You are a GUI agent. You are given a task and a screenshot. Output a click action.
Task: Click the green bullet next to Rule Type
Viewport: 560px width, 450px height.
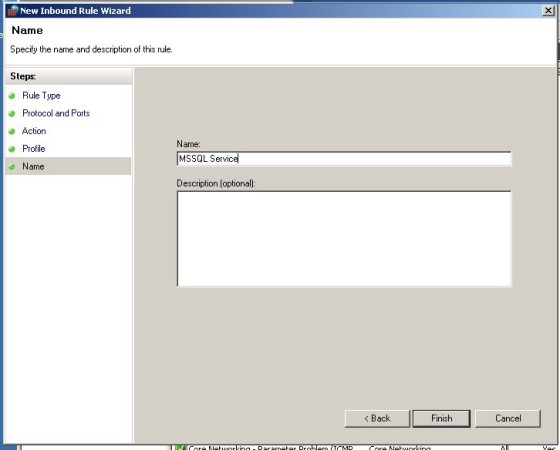(x=12, y=96)
